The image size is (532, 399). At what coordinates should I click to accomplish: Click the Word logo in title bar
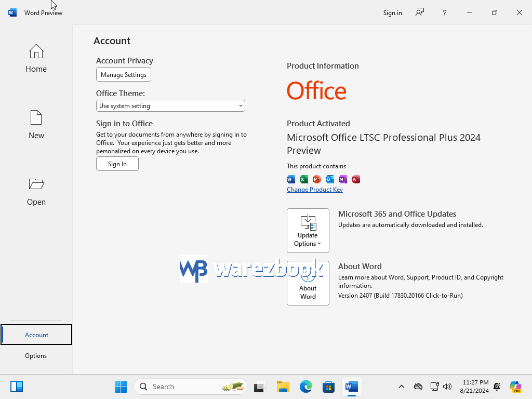coord(12,12)
